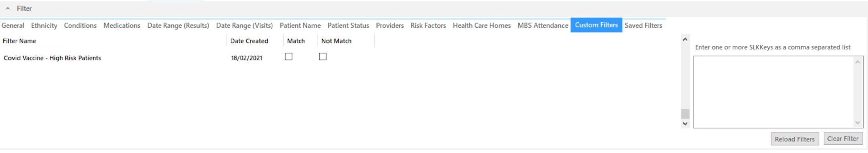Screen dimensions: 868x153
Task: Click filter list scrollbar up arrow
Action: [x=685, y=39]
